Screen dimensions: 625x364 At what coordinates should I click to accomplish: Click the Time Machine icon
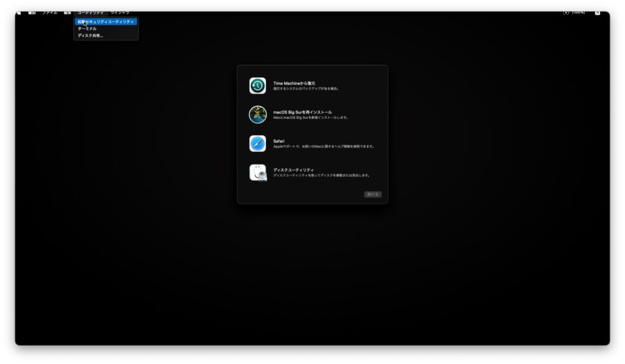tap(258, 86)
